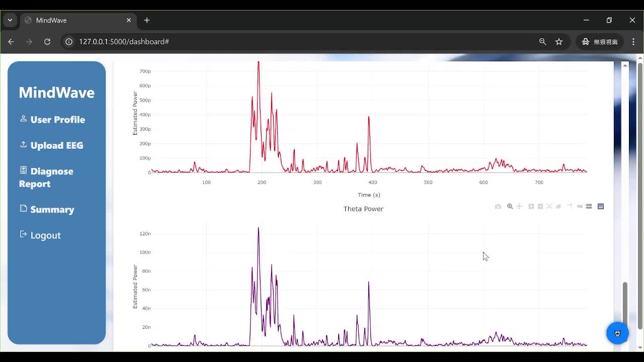Enable show closest data on hover
Screen dimensions: 644x362
[580, 207]
